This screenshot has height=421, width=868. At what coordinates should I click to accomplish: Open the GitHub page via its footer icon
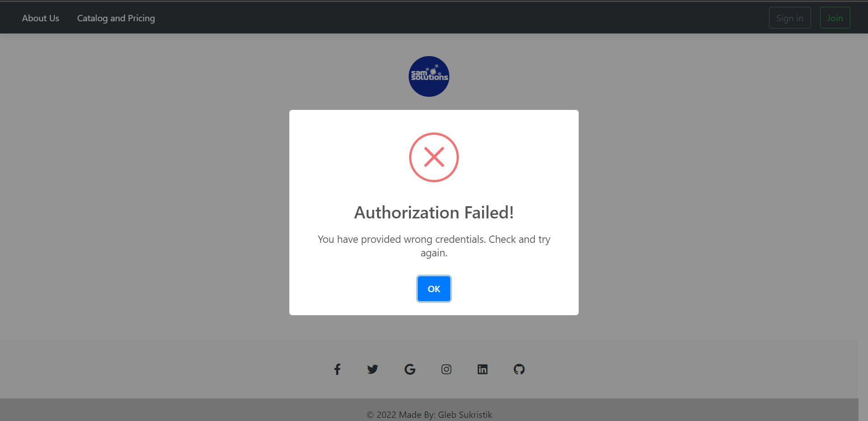point(519,369)
